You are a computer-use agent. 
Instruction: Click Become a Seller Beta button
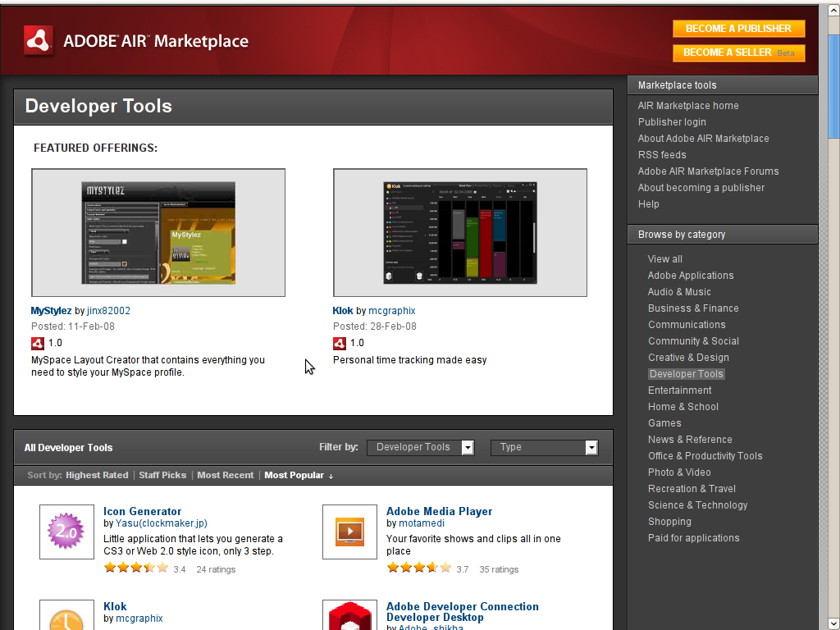coord(739,52)
